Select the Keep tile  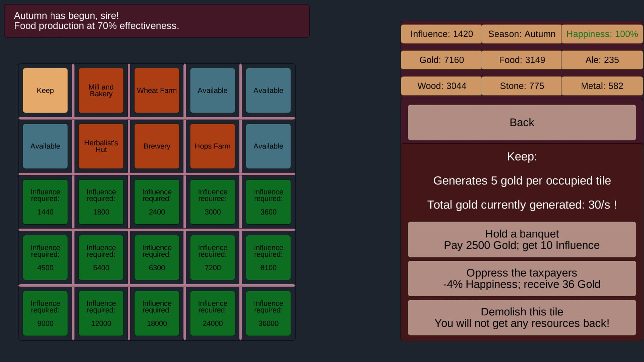45,90
